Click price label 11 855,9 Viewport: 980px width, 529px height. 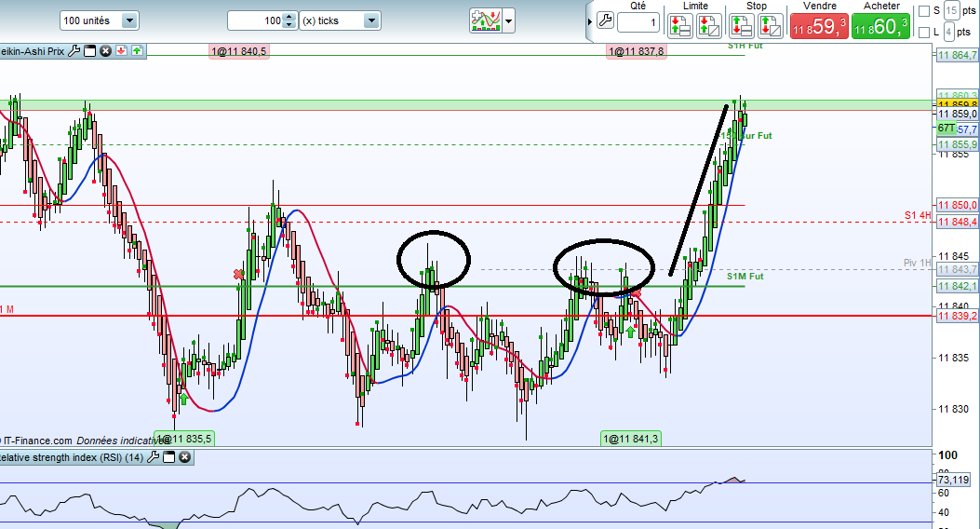click(957, 144)
